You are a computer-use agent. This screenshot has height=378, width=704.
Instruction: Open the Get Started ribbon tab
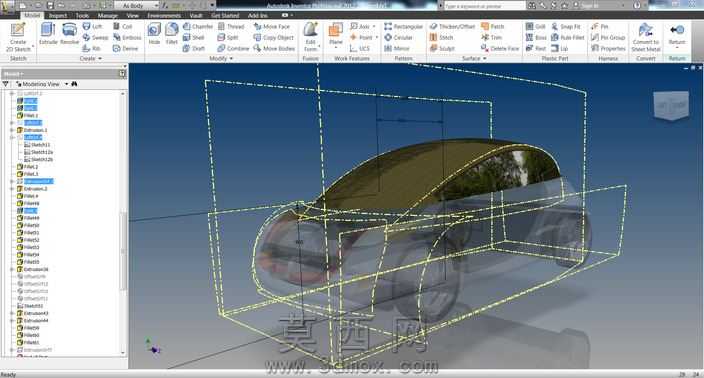225,16
